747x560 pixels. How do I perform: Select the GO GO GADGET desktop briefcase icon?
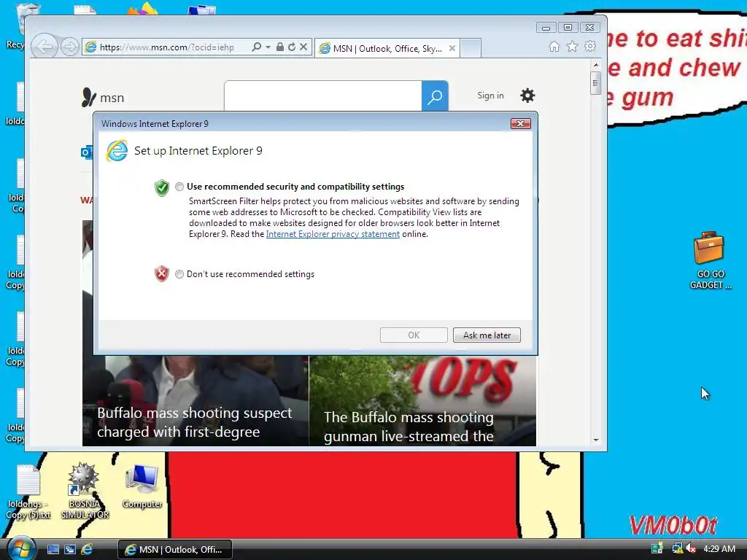(x=710, y=260)
